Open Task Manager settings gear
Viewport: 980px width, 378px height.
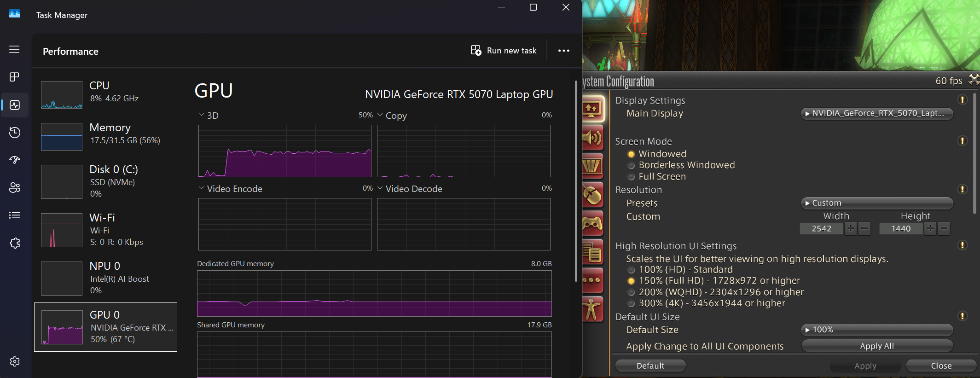(15, 361)
